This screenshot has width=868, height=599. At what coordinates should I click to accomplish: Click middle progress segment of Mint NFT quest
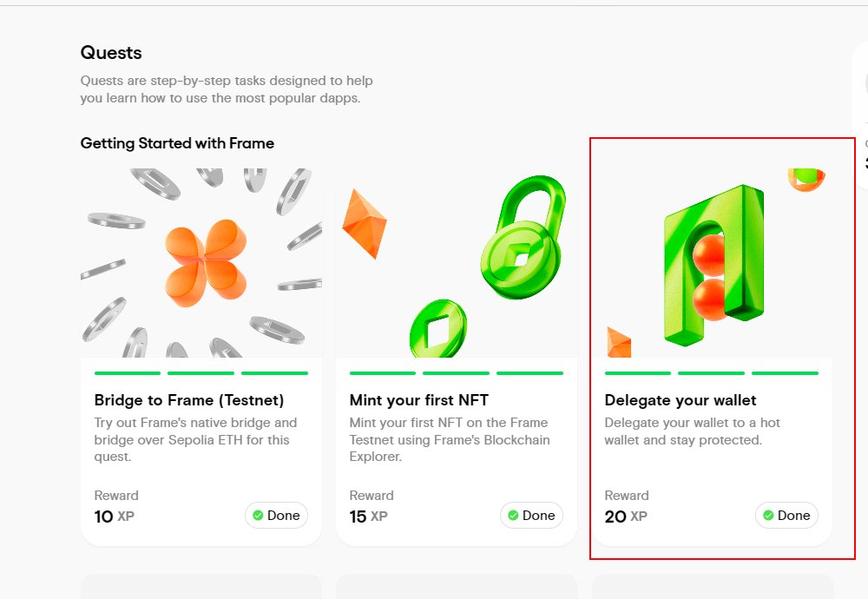click(x=456, y=373)
